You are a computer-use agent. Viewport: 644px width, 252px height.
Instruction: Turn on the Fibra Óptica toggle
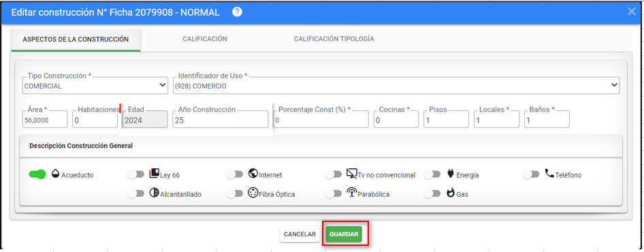234,193
